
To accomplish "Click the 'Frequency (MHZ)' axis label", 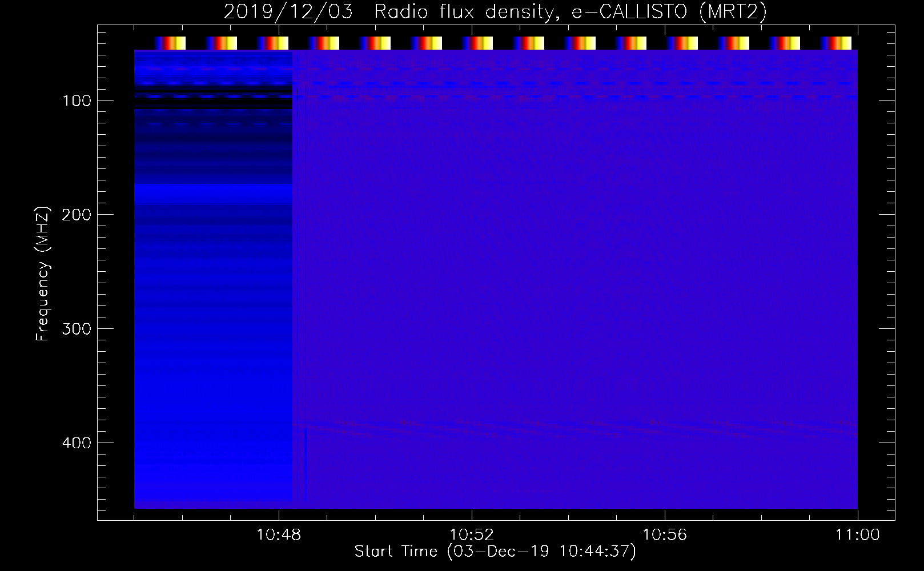I will 43,274.
